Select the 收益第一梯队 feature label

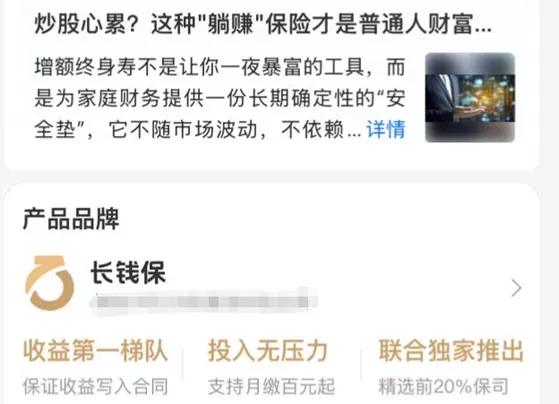click(x=95, y=351)
